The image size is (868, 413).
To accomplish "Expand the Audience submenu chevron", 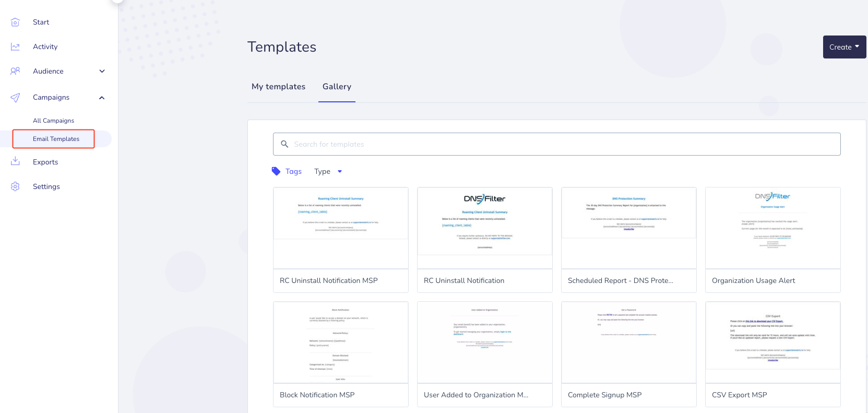I will click(x=102, y=71).
